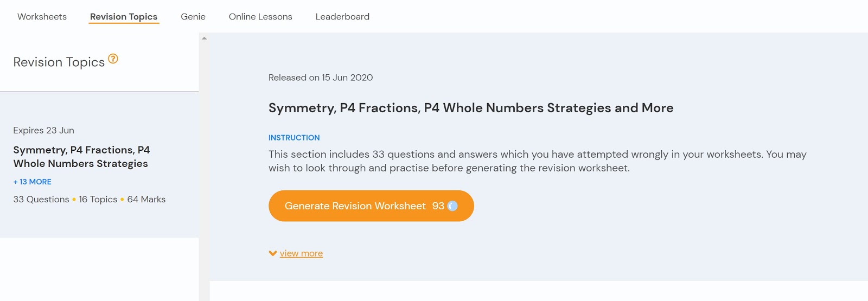Click the 33 Questions count
This screenshot has height=301, width=868.
(41, 200)
